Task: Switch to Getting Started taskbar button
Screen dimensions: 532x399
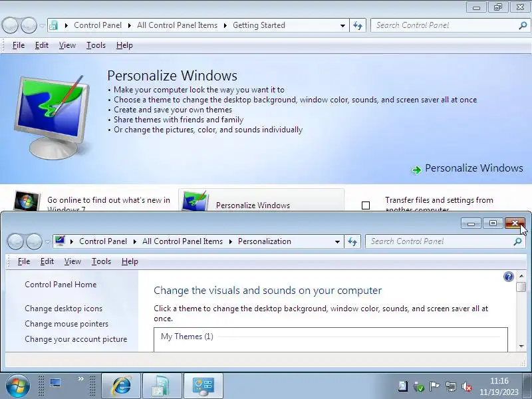Action: [162, 386]
